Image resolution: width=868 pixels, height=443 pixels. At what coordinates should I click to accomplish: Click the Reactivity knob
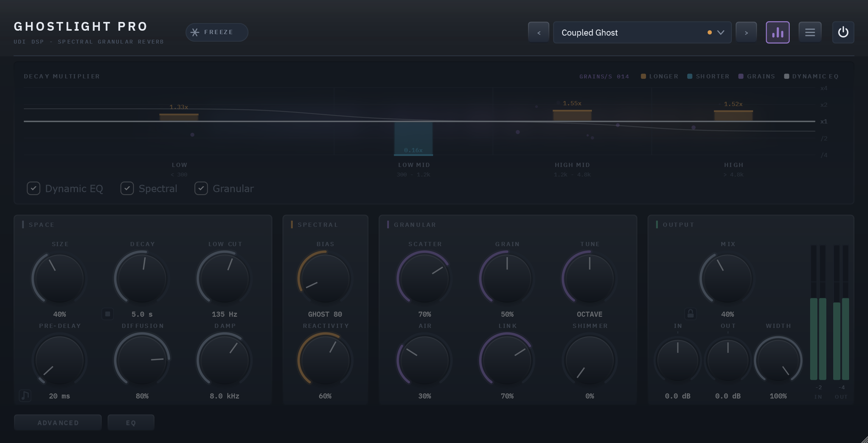tap(325, 360)
